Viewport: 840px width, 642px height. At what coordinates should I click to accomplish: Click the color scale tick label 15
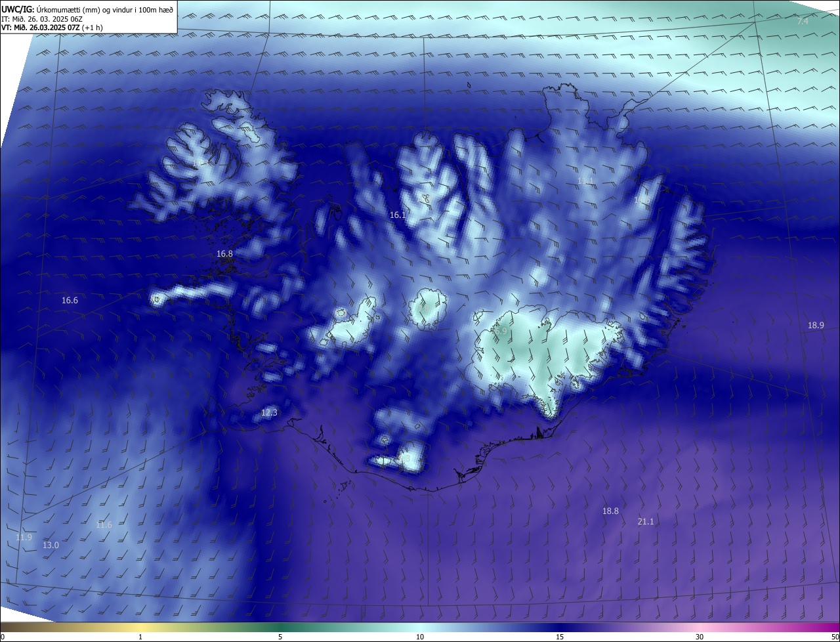[560, 637]
